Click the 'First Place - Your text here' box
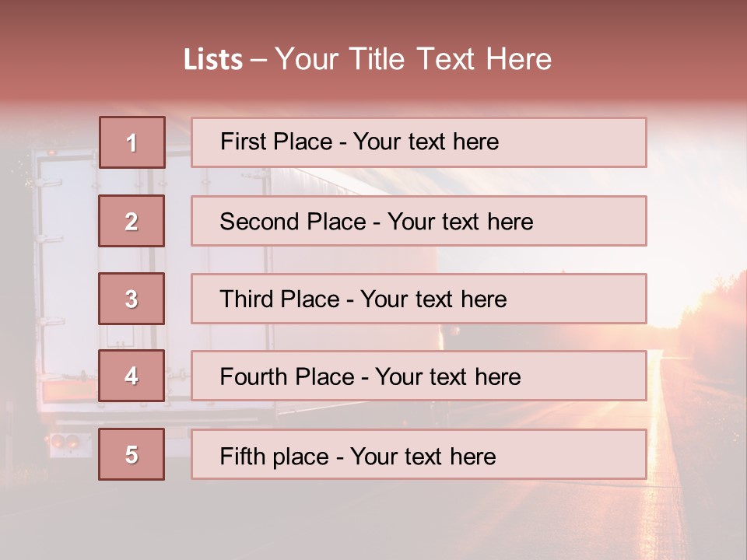The width and height of the screenshot is (747, 560). 419,142
